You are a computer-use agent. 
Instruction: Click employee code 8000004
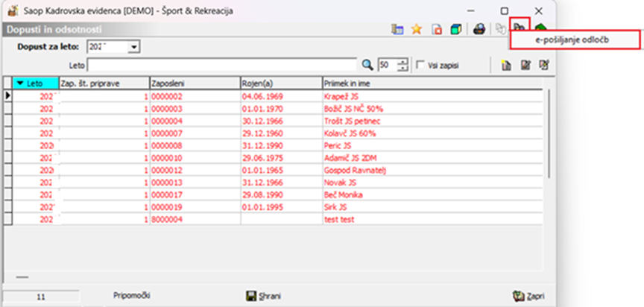point(167,219)
